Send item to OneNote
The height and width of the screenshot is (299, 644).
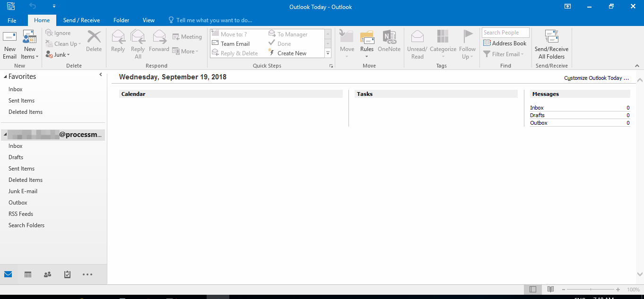[389, 41]
